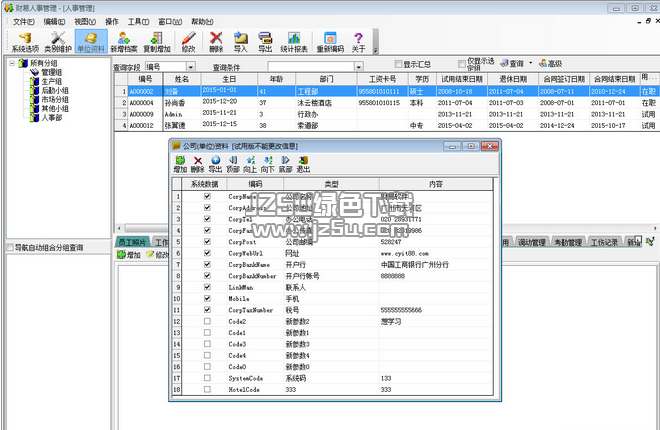Click the scrollbar right arrow under the employee table

(x=655, y=228)
